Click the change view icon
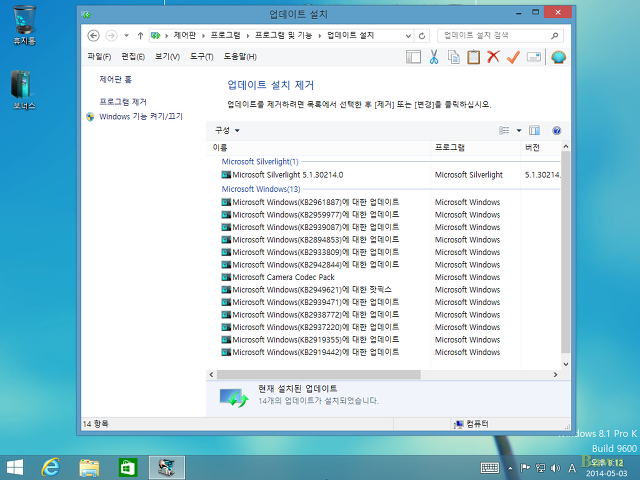Image resolution: width=640 pixels, height=480 pixels. point(504,131)
